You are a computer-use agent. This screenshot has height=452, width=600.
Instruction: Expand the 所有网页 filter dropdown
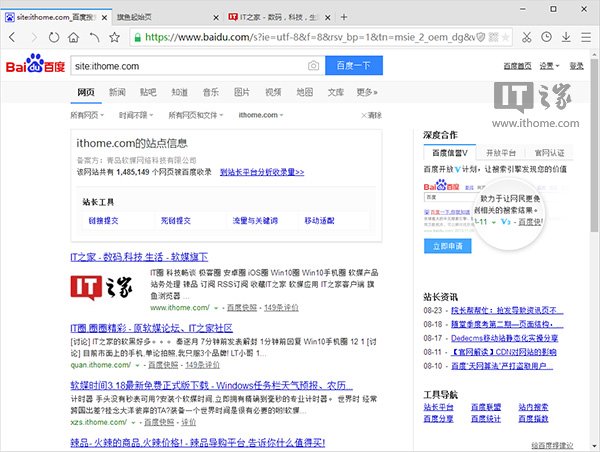click(87, 115)
